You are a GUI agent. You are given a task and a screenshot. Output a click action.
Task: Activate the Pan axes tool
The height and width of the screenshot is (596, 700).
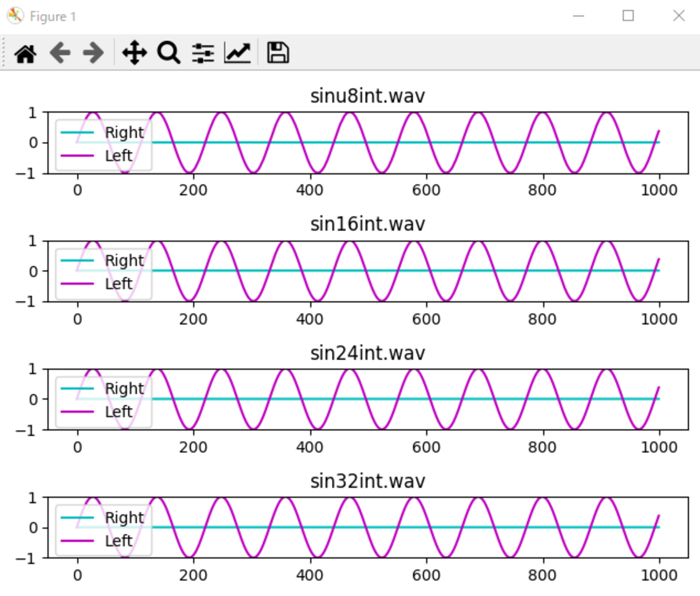134,53
